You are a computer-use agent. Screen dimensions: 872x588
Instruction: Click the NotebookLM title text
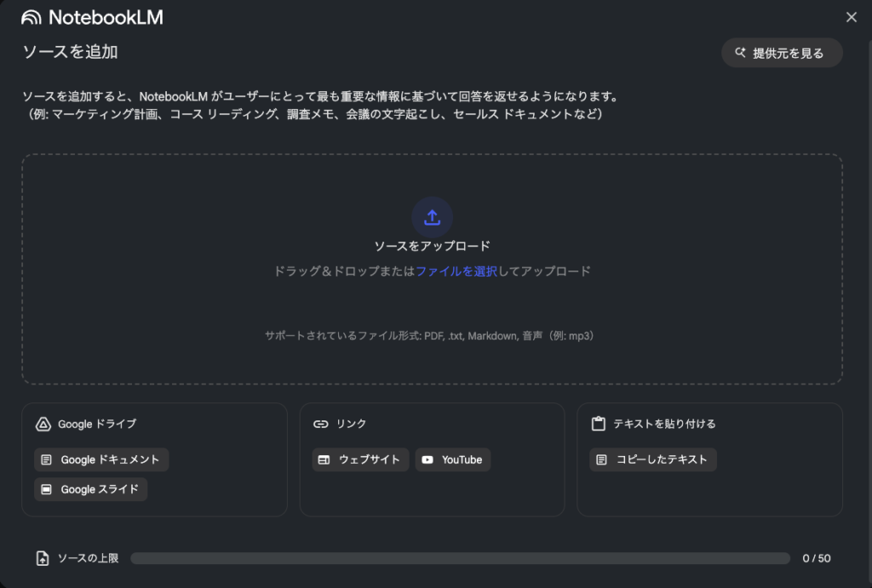(x=106, y=18)
